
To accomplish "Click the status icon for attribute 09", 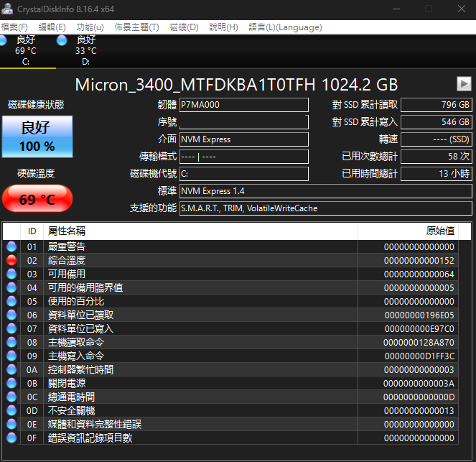I will point(11,356).
